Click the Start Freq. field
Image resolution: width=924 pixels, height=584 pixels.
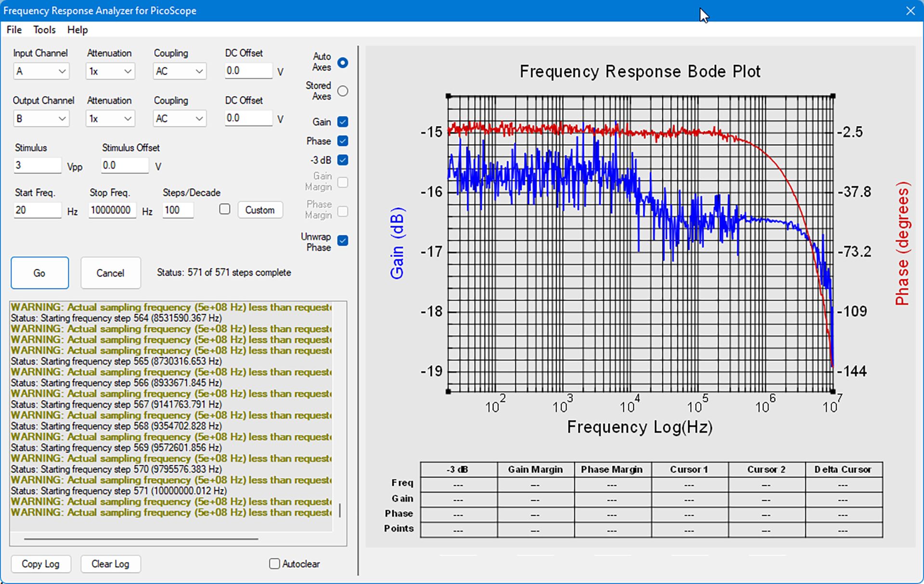tap(38, 210)
